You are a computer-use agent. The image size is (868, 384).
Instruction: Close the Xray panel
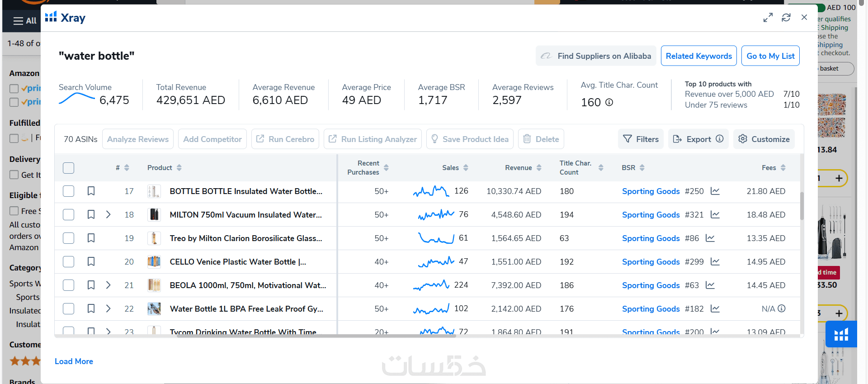[804, 17]
